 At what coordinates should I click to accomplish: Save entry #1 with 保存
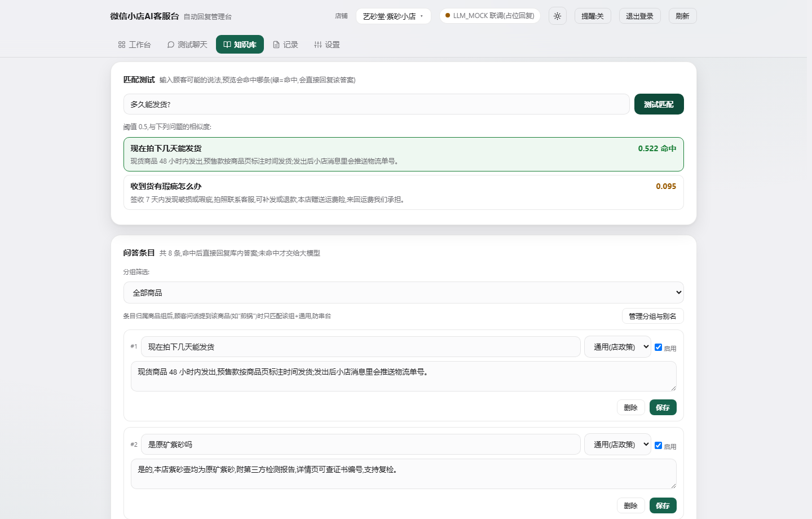tap(663, 407)
